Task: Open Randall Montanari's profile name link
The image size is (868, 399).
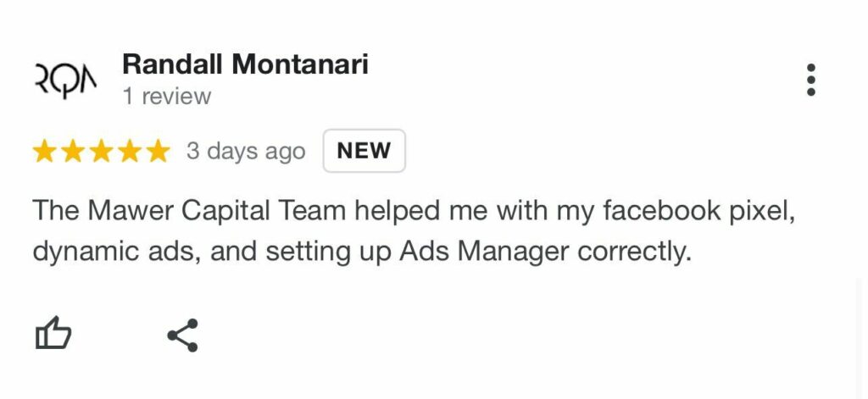Action: [x=245, y=64]
